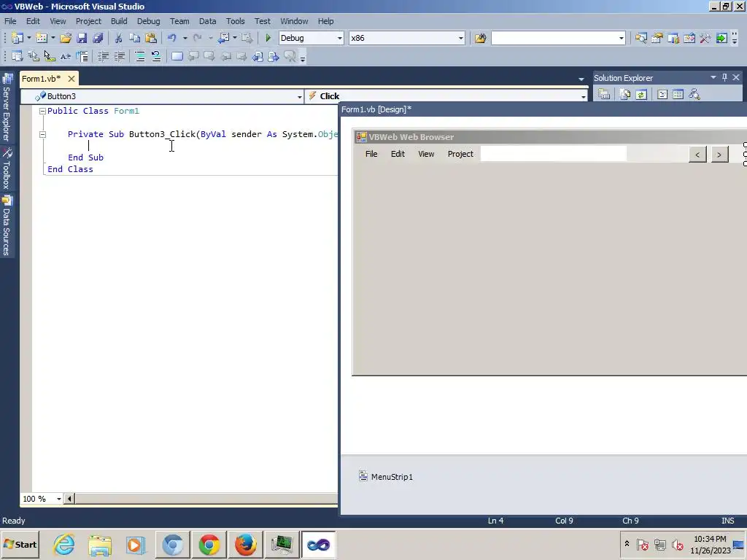Open the Click method name dropdown

point(583,97)
